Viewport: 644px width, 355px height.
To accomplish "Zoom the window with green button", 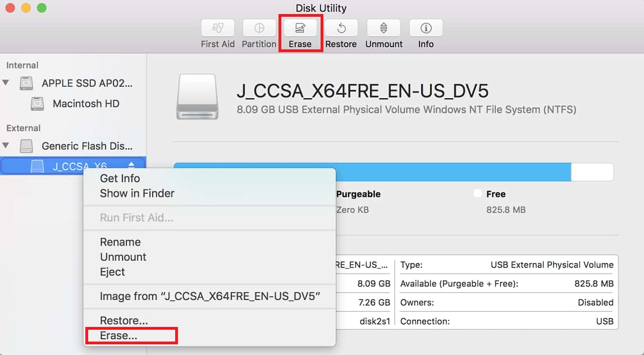I will pos(42,8).
